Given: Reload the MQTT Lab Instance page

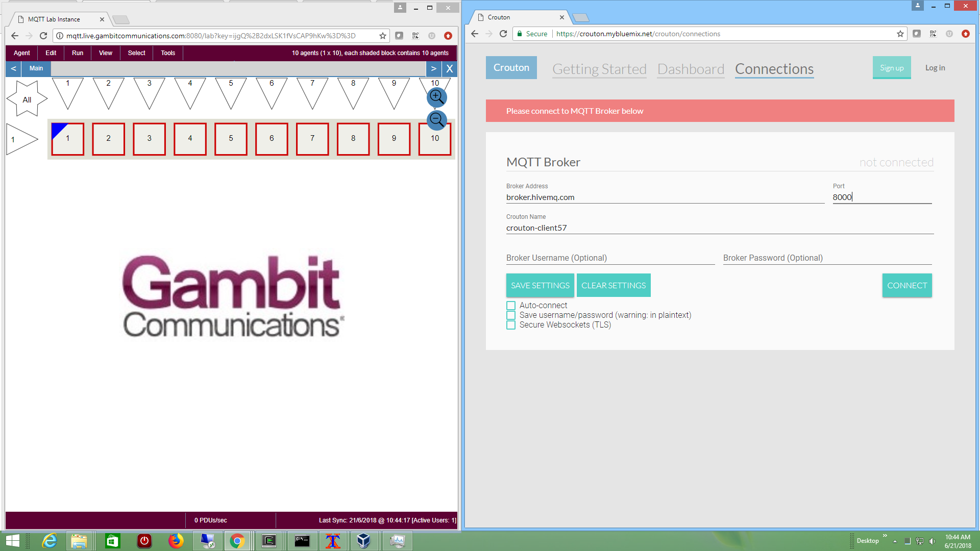Looking at the screenshot, I should tap(43, 36).
